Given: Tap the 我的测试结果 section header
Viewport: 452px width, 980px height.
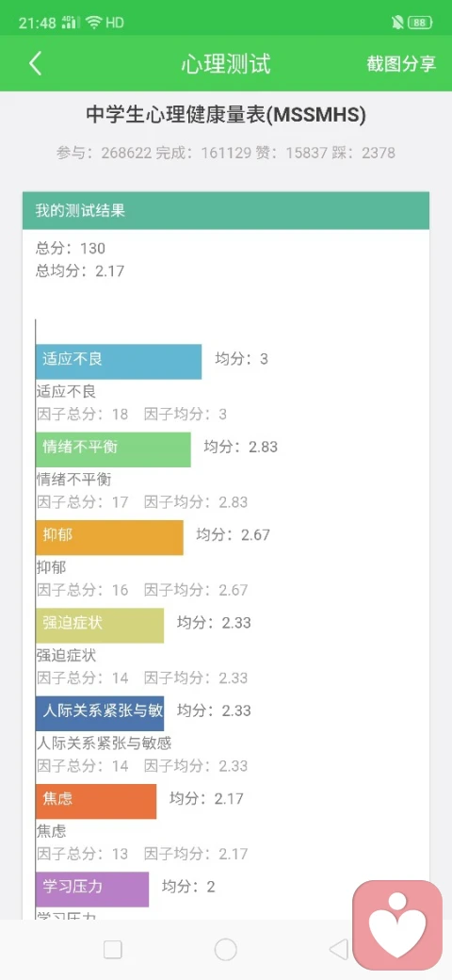Looking at the screenshot, I should [x=226, y=211].
